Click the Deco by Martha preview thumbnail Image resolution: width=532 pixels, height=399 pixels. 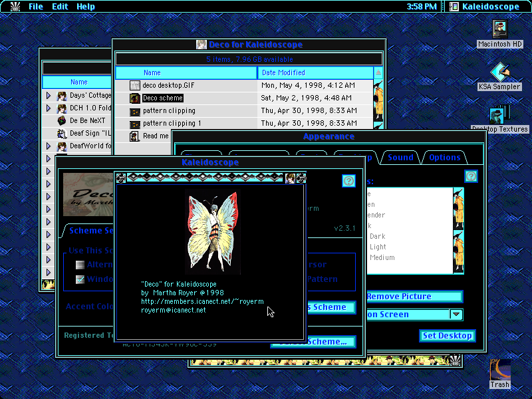(x=88, y=194)
